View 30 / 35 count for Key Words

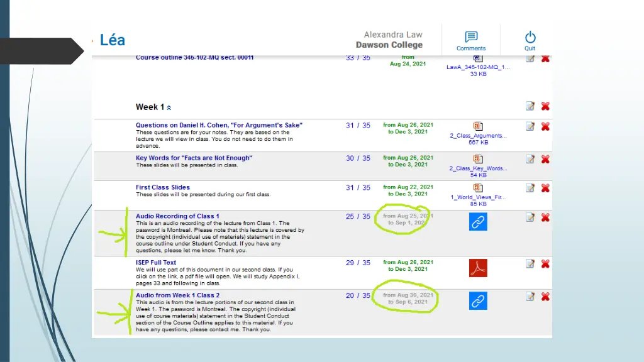(358, 158)
